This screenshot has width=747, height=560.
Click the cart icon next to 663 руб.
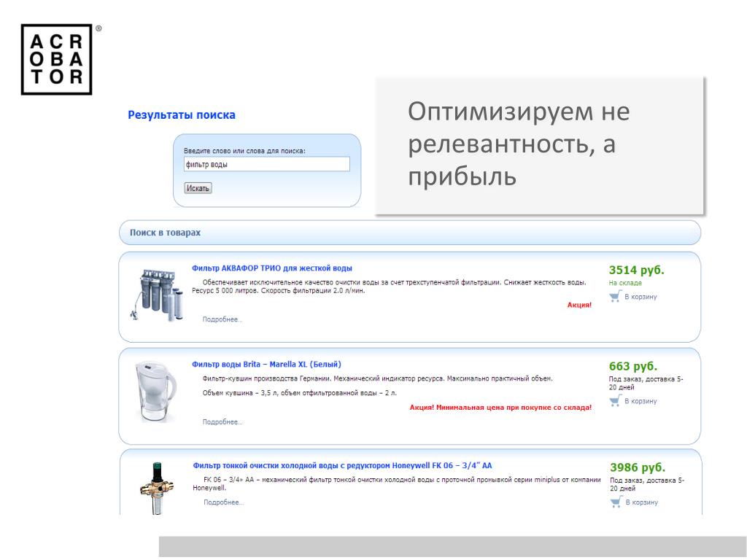(616, 400)
